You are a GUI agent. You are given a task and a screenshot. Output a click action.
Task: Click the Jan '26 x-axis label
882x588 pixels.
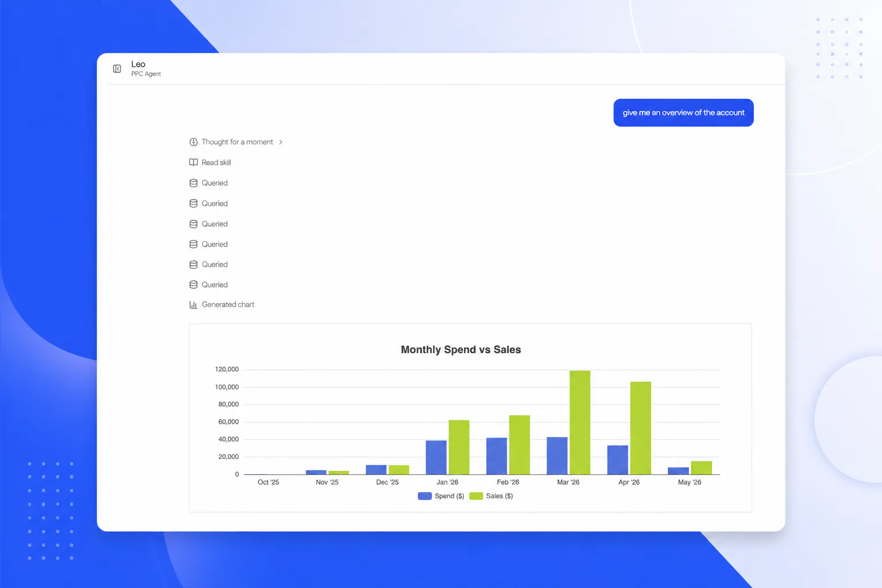[x=447, y=482]
